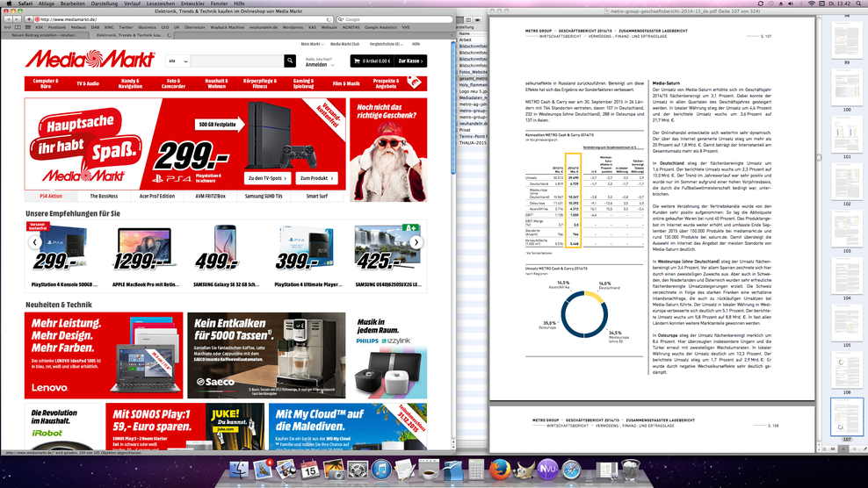This screenshot has width=868, height=488.
Task: Click the Google search field in Safari
Action: coord(394,19)
